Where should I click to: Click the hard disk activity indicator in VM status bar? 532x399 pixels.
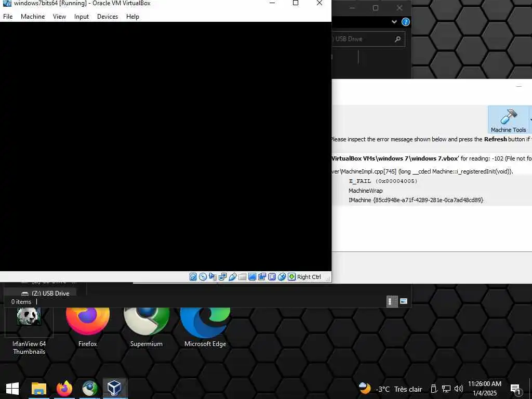coord(193,277)
